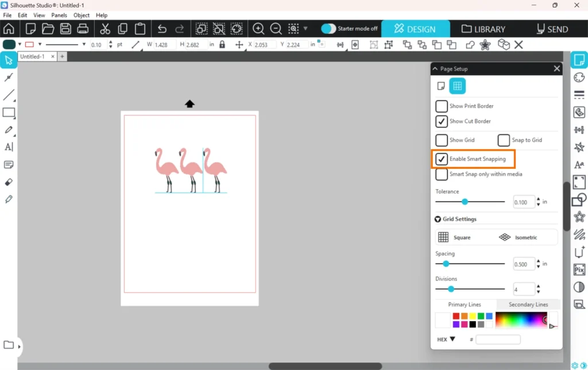The height and width of the screenshot is (370, 588).
Task: Choose the Isometric grid button
Action: point(519,237)
